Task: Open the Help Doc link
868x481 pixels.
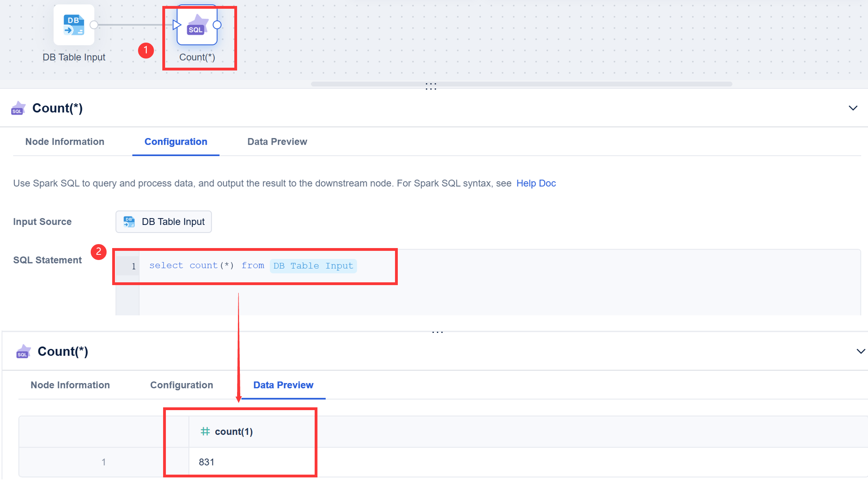Action: 536,183
